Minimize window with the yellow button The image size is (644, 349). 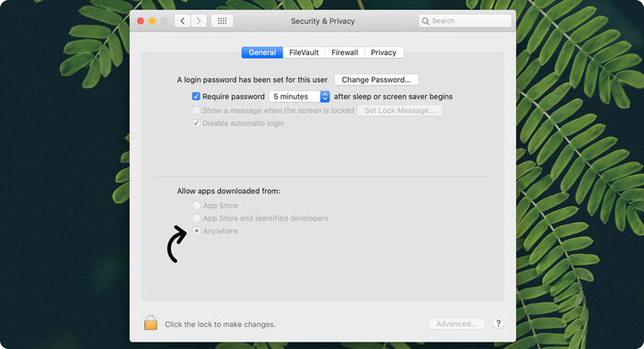point(153,21)
